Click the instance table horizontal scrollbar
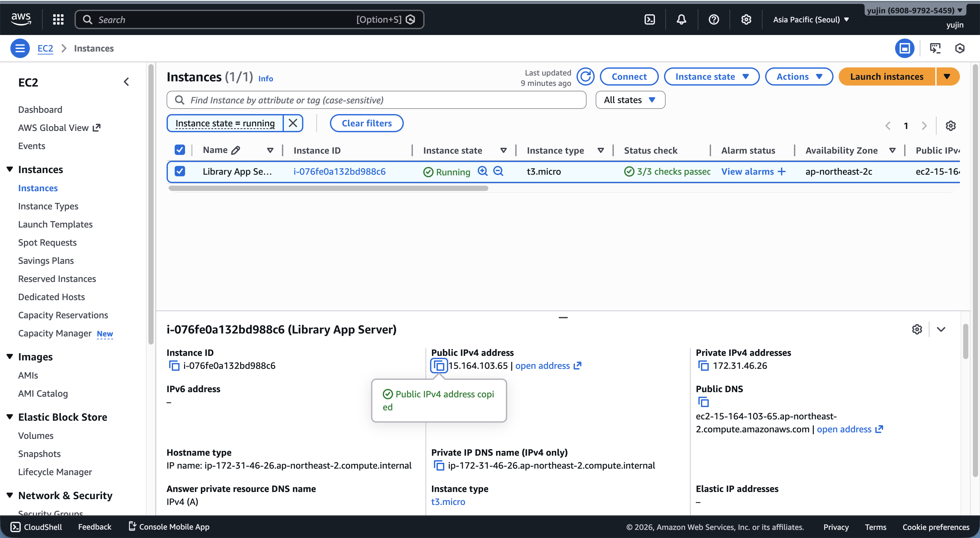This screenshot has width=980, height=538. (x=328, y=188)
